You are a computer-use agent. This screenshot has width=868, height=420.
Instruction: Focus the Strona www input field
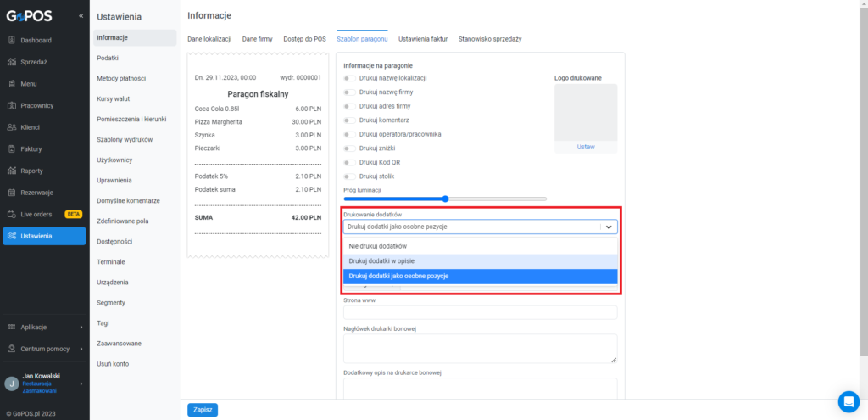point(480,312)
